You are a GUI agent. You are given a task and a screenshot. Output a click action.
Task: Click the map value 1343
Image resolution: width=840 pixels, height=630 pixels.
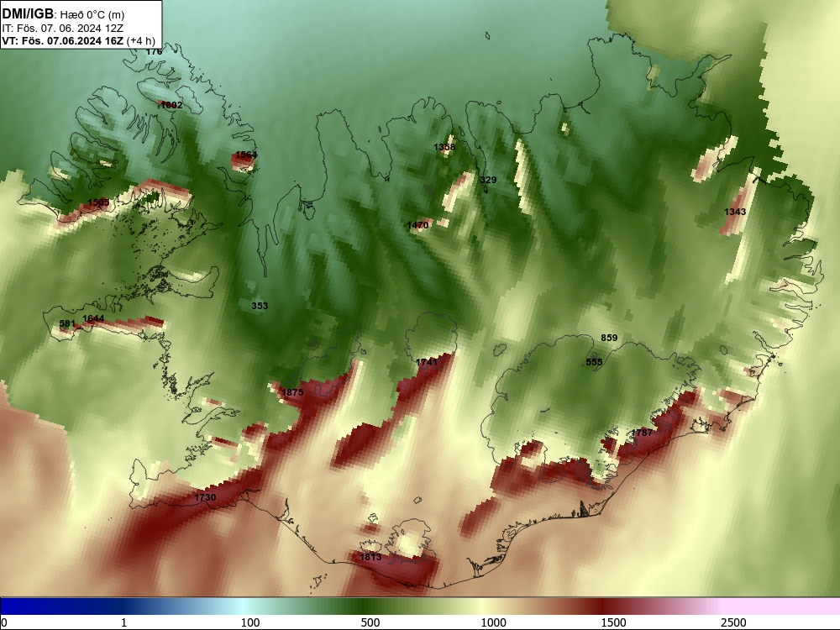coord(735,212)
